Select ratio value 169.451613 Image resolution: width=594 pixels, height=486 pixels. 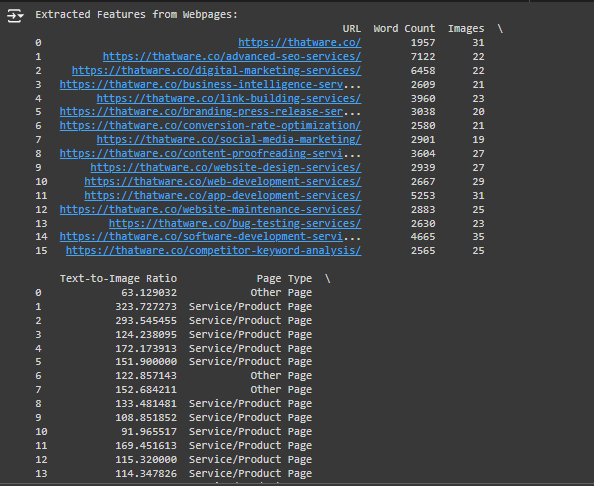[146, 446]
